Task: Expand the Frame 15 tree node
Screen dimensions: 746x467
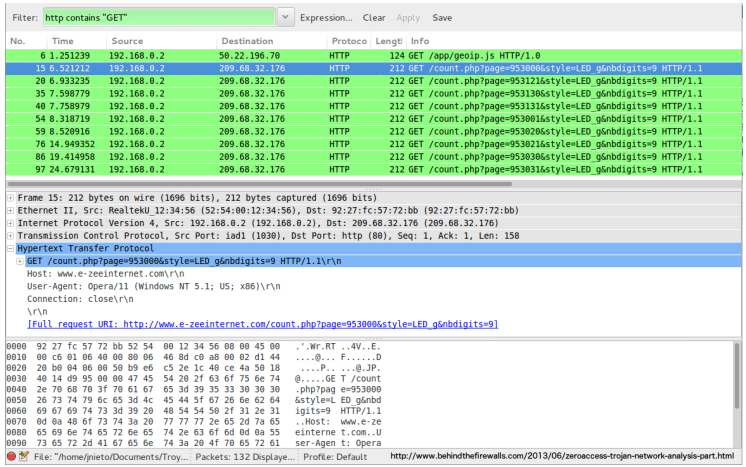Action: [x=10, y=198]
